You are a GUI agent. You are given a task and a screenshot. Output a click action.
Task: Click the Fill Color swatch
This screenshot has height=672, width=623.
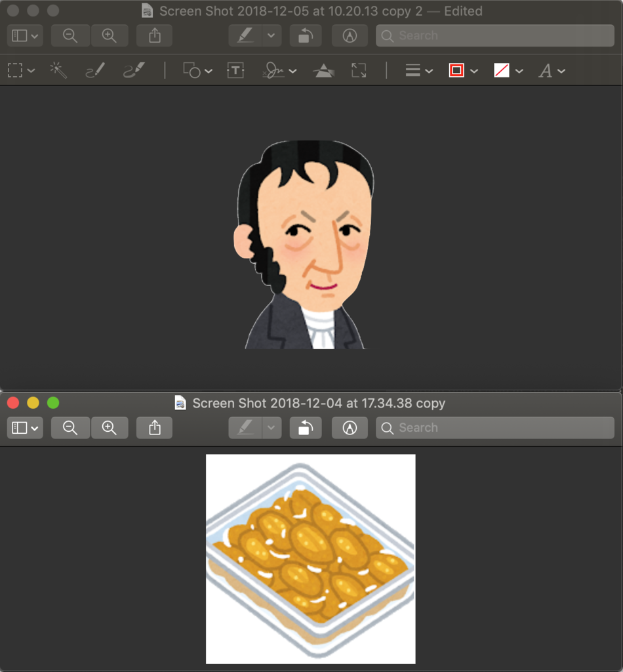tap(502, 70)
